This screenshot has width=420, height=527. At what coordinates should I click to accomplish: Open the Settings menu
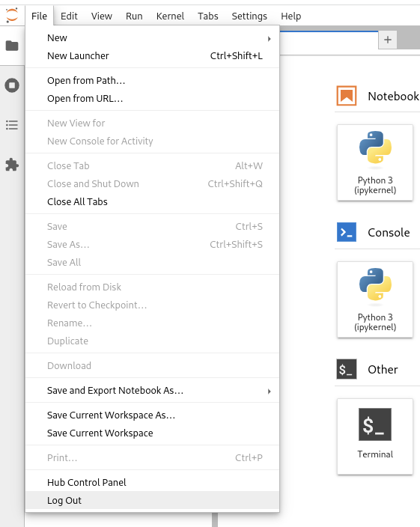point(249,16)
